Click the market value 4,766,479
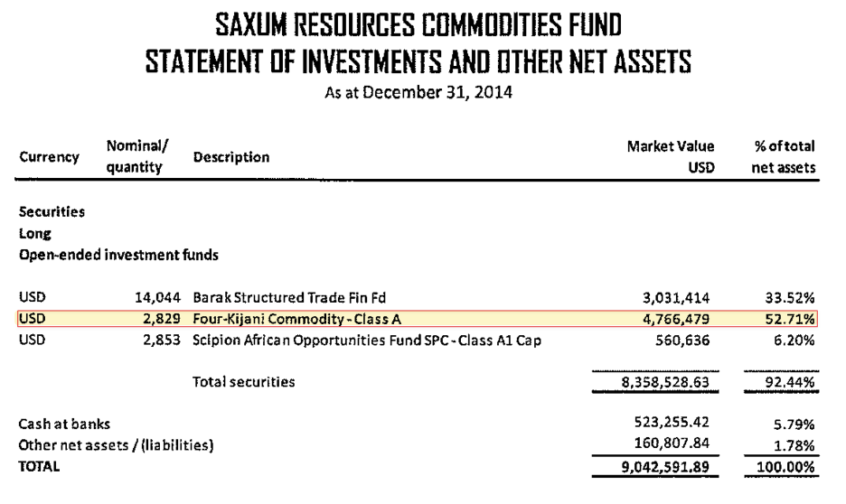The width and height of the screenshot is (846, 504). tap(676, 319)
